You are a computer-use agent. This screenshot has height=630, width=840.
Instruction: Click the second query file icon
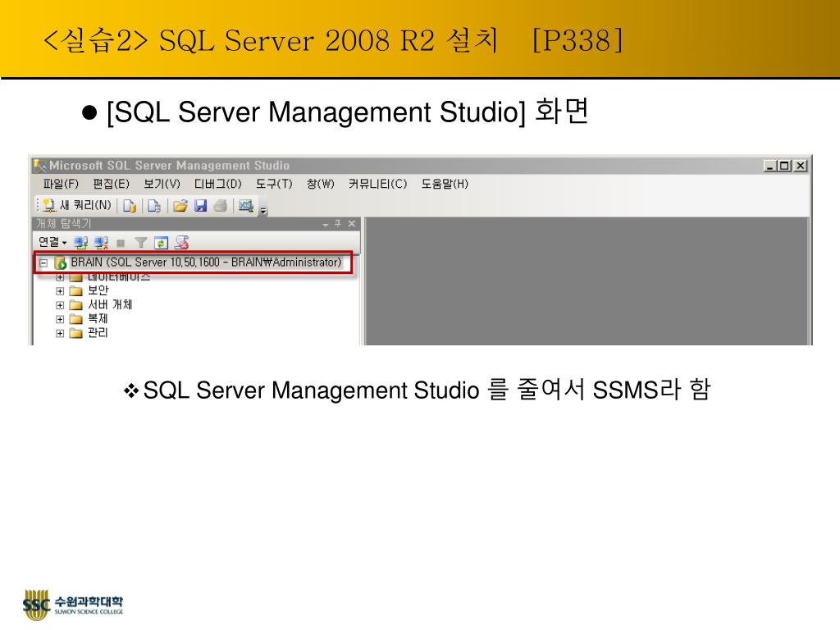tap(154, 206)
